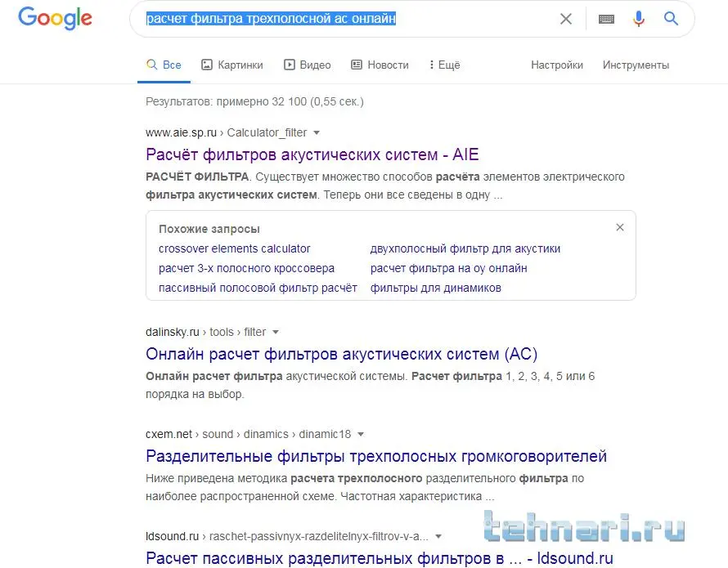Open Инструменты
Screen dimensions: 728x568
(636, 65)
